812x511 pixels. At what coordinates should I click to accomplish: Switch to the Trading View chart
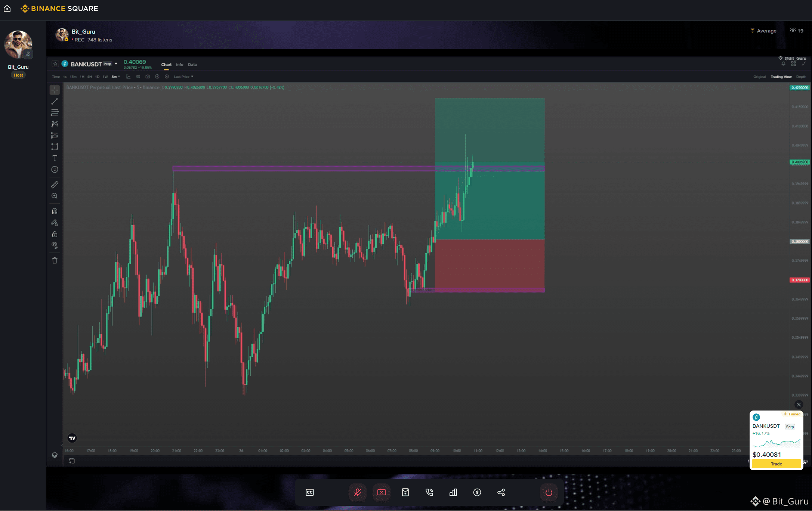click(x=781, y=77)
